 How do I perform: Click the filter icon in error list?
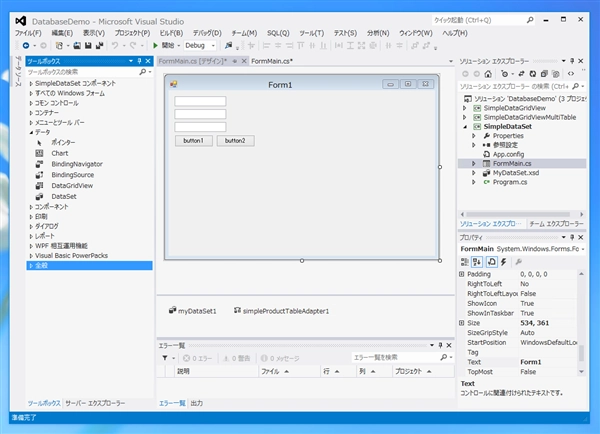click(x=165, y=358)
